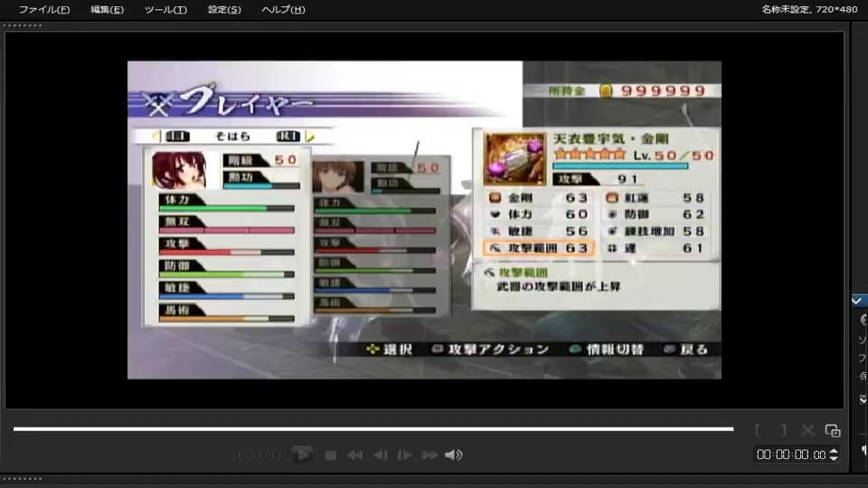Open the ヘルプ(H) menu

[x=283, y=9]
